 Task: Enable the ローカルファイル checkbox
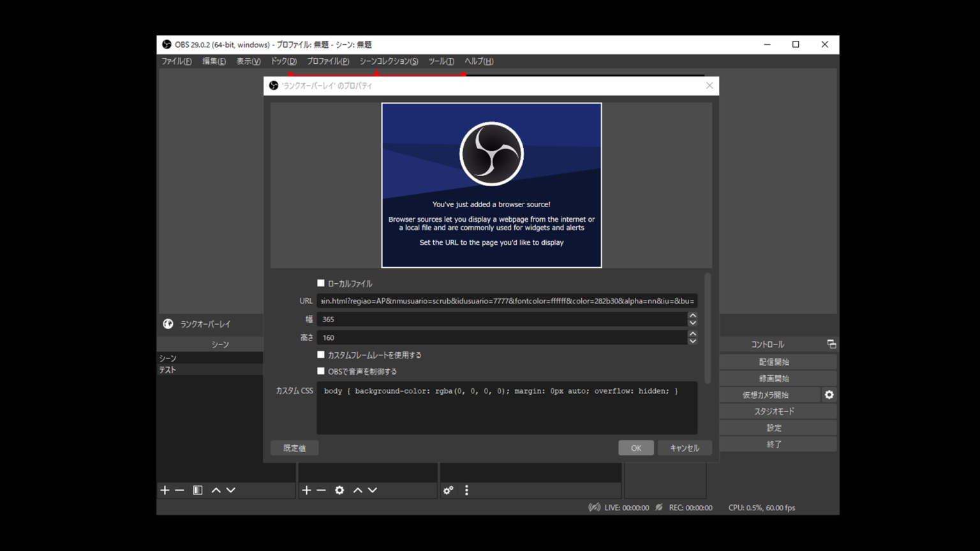point(321,283)
